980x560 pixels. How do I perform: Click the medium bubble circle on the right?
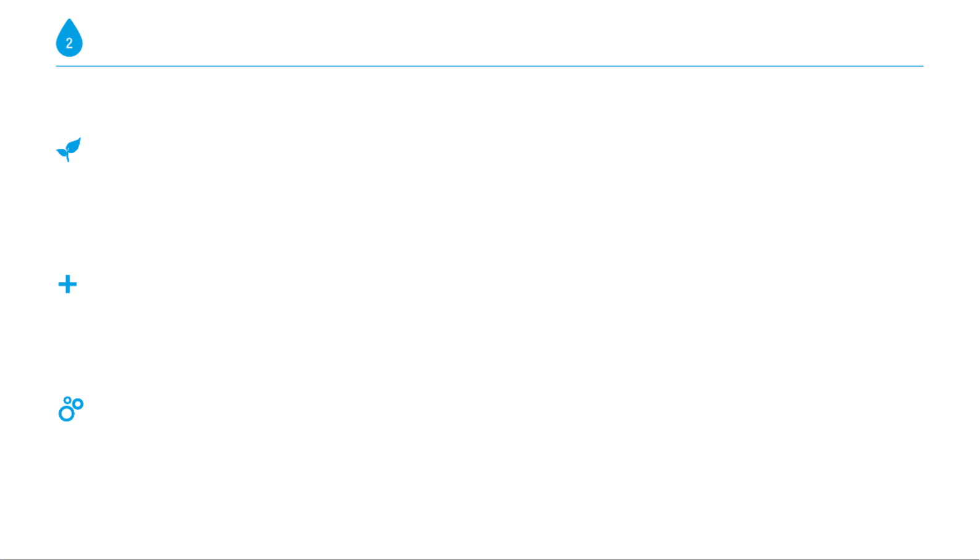pos(78,404)
